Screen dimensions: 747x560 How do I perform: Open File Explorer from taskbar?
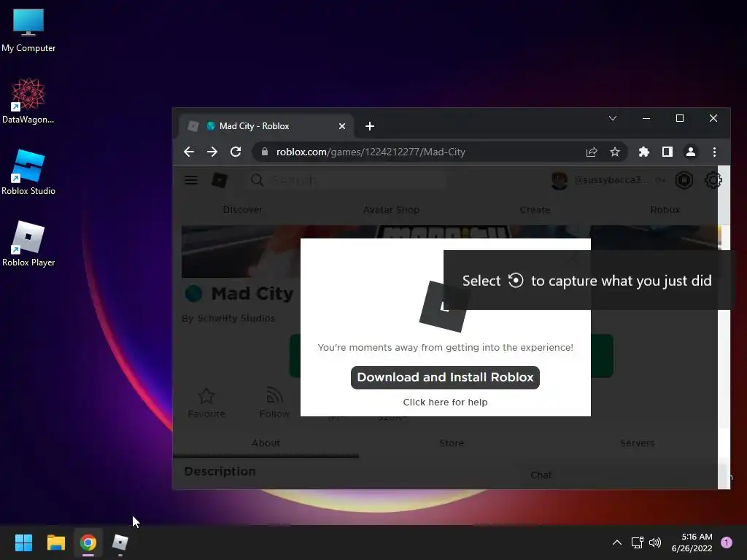55,542
